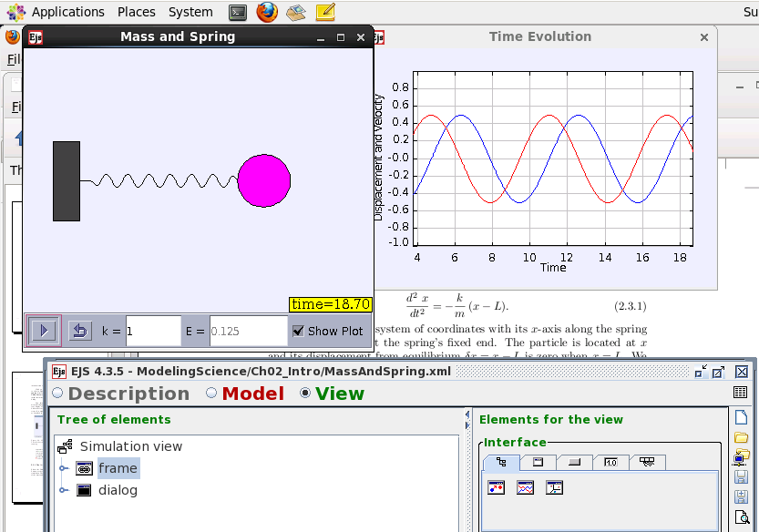Save the simulation under a new name
Screen dimensions: 759x532
tap(743, 496)
